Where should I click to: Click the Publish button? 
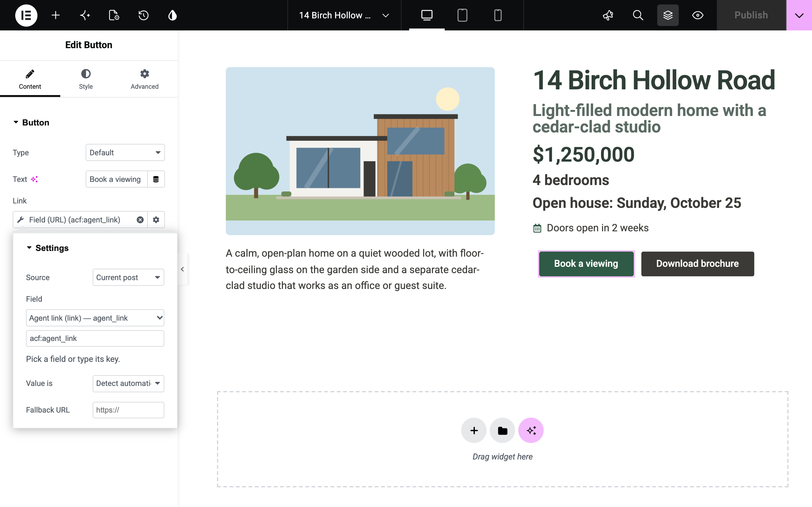[751, 15]
